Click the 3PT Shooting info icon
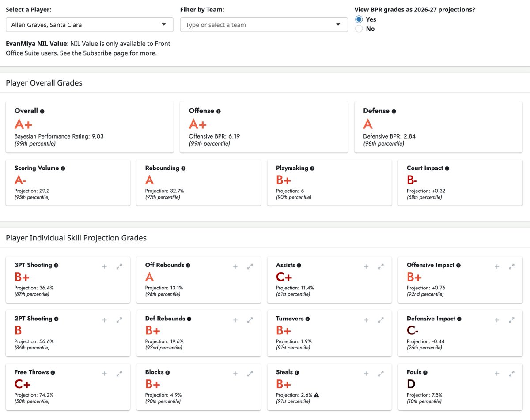The image size is (530, 420). (56, 266)
